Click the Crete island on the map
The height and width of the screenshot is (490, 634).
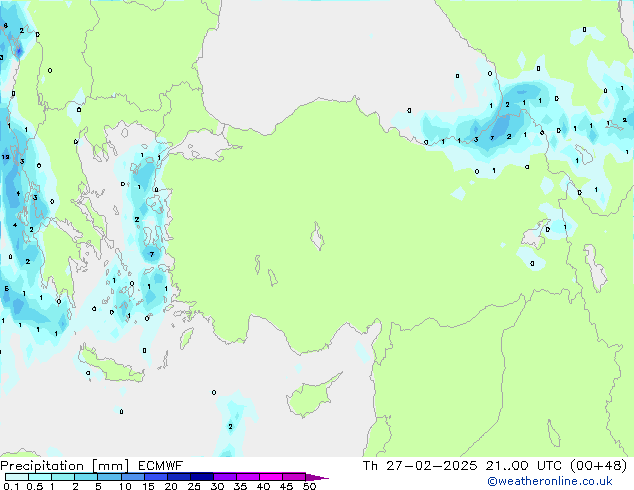click(x=111, y=366)
